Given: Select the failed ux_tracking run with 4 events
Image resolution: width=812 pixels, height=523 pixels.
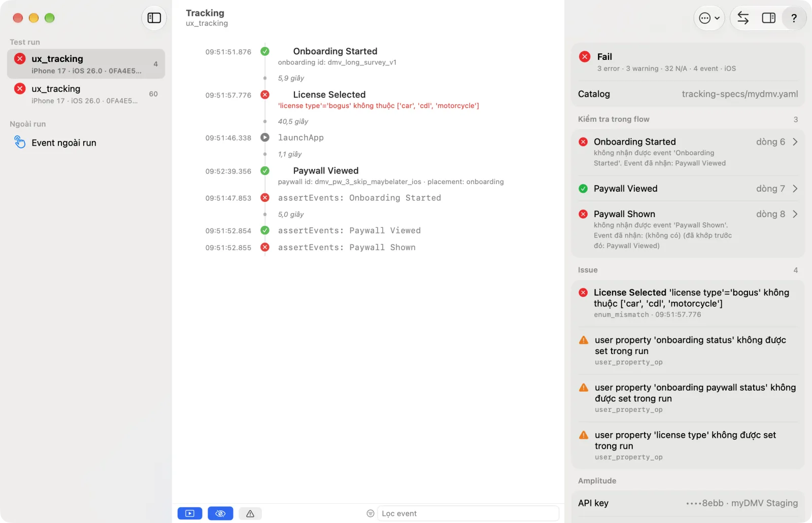Looking at the screenshot, I should [x=86, y=64].
